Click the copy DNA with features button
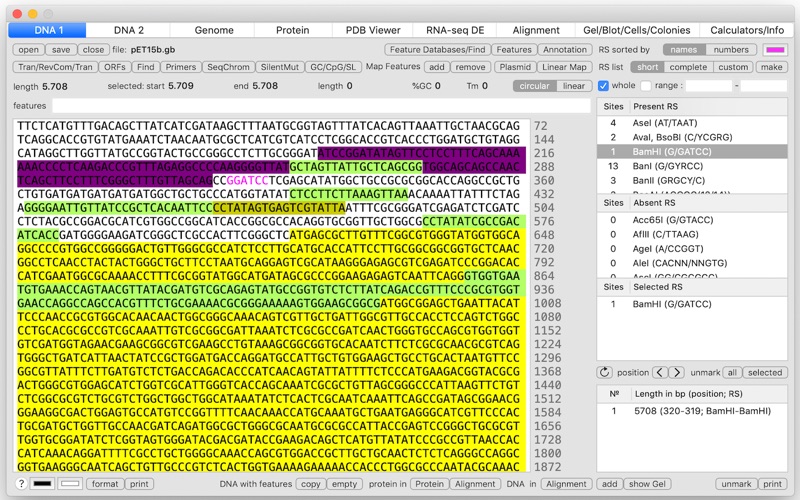 310,484
